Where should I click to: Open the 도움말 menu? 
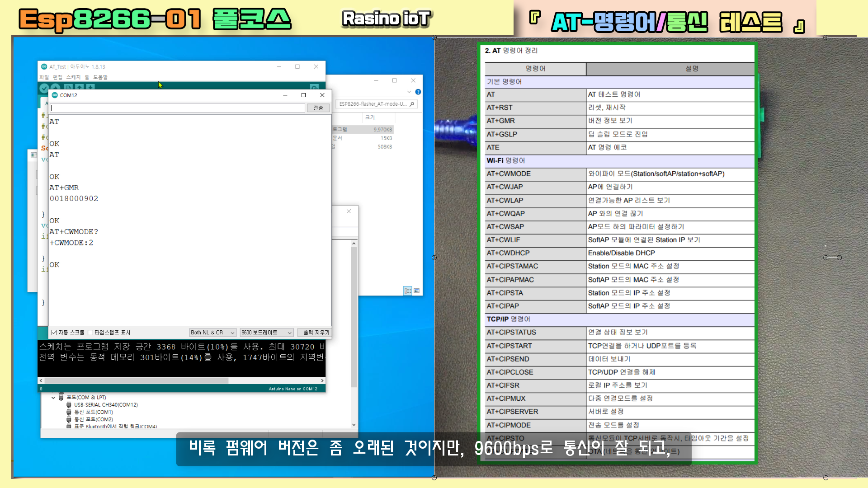click(100, 77)
